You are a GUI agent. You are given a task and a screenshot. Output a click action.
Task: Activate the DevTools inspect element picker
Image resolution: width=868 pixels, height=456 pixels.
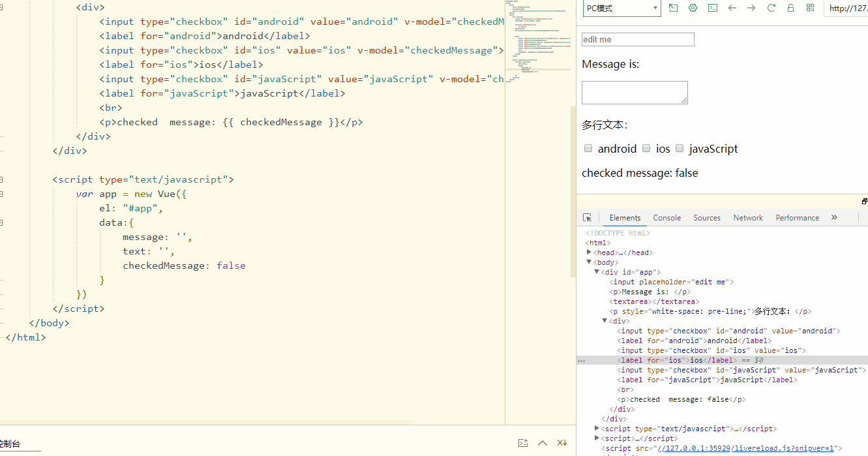tap(588, 218)
